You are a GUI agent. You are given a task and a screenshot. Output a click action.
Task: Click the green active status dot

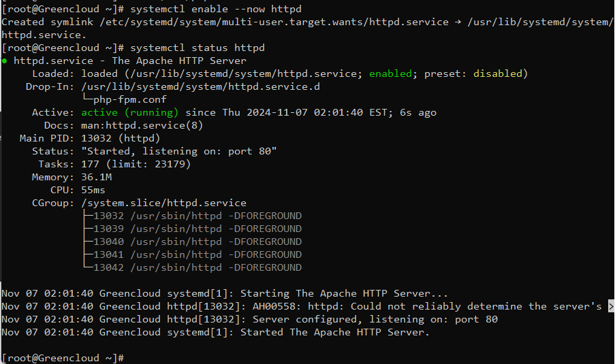click(5, 61)
